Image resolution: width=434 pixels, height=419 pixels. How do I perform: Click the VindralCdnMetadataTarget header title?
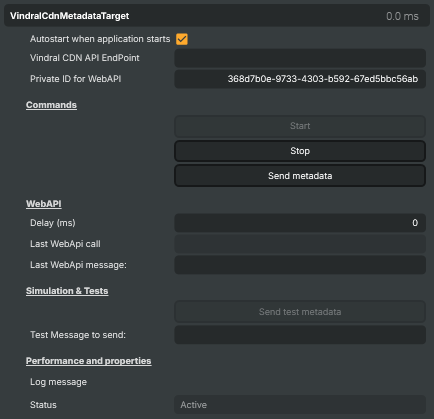click(69, 16)
